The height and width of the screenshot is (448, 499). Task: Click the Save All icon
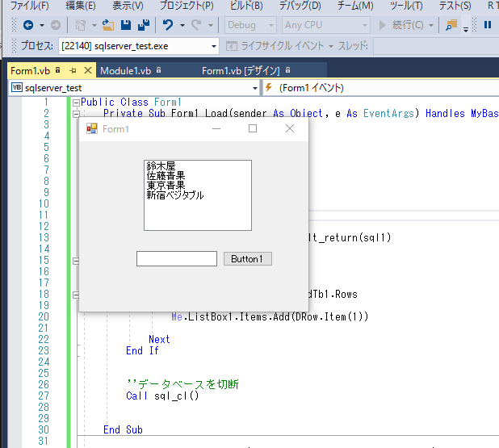[142, 25]
